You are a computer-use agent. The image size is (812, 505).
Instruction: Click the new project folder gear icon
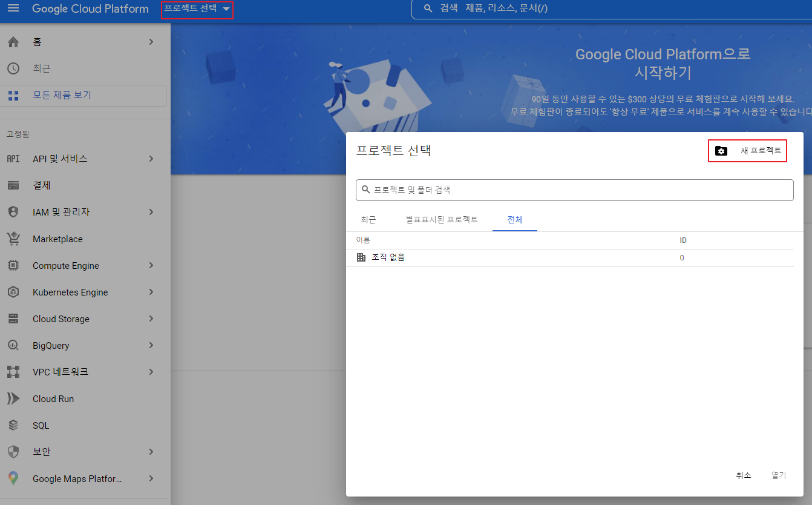tap(721, 151)
